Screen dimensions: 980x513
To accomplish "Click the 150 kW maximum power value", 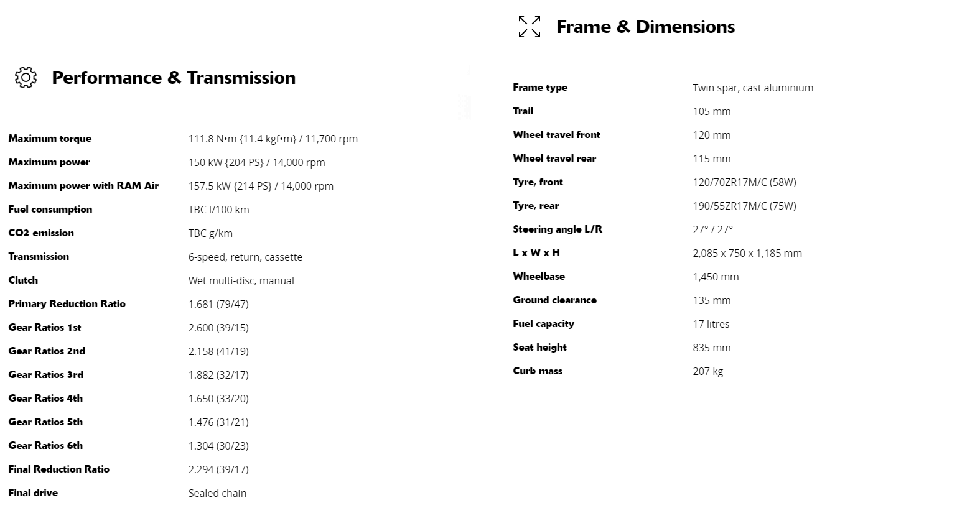I will tap(256, 162).
